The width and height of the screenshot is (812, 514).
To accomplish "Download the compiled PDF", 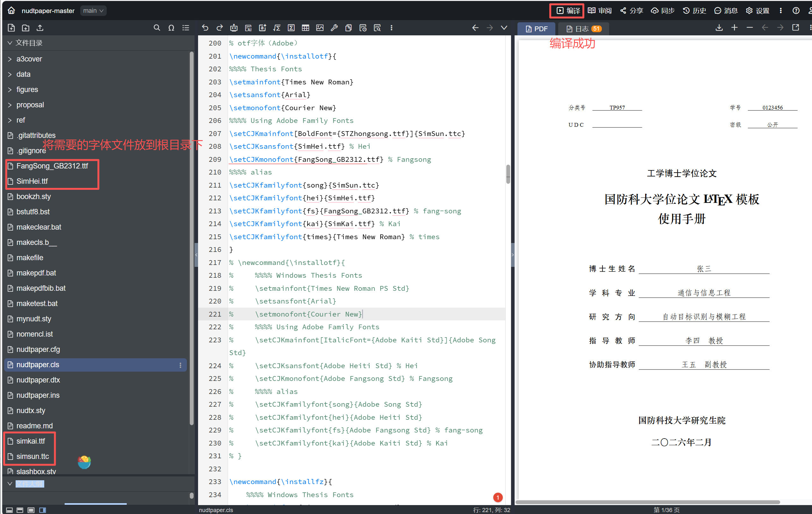I will point(719,28).
